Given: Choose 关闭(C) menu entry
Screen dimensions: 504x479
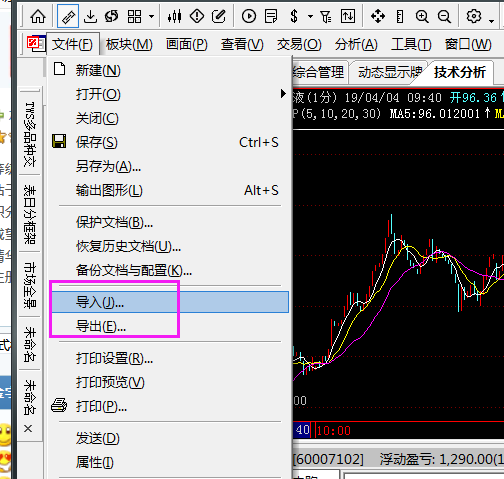Looking at the screenshot, I should tap(169, 118).
